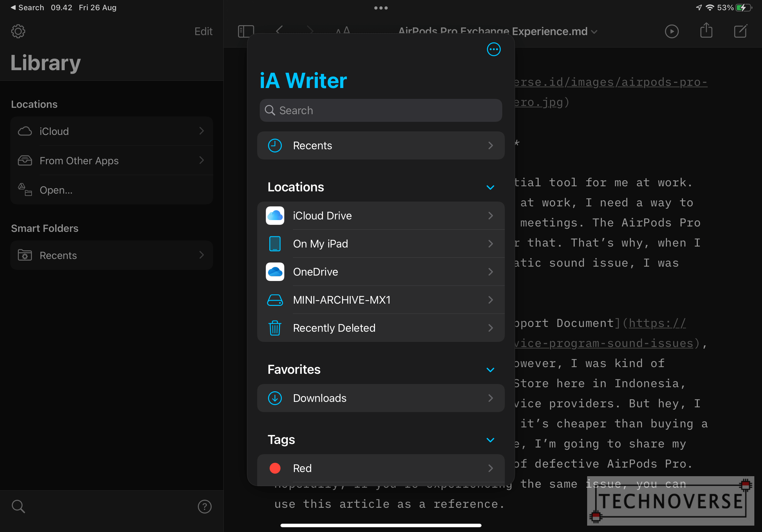The width and height of the screenshot is (762, 532).
Task: Click the Settings gear icon in library
Action: click(x=18, y=31)
